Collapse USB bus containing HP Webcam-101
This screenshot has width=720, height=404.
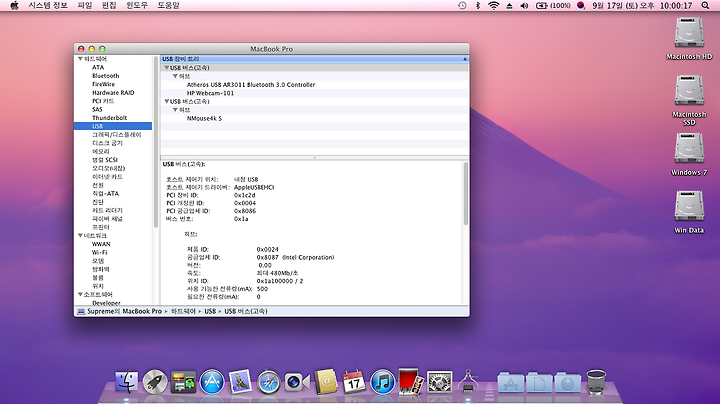pyautogui.click(x=167, y=67)
